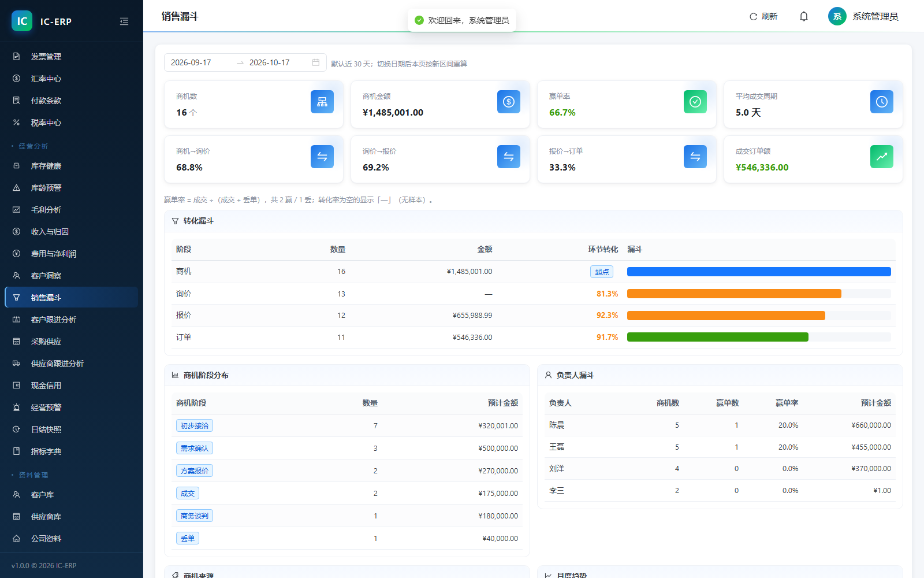Open the 系统管理员 user menu
Image resolution: width=924 pixels, height=578 pixels.
point(863,16)
